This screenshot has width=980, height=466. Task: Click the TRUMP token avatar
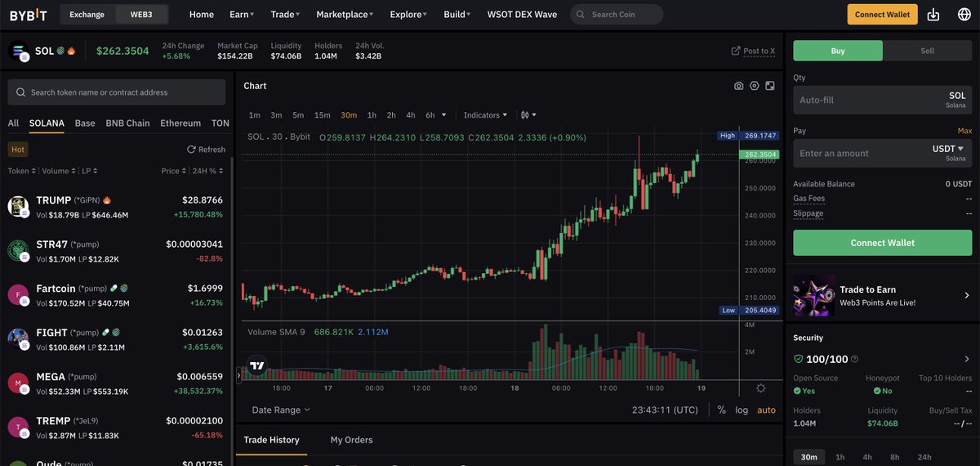(19, 207)
